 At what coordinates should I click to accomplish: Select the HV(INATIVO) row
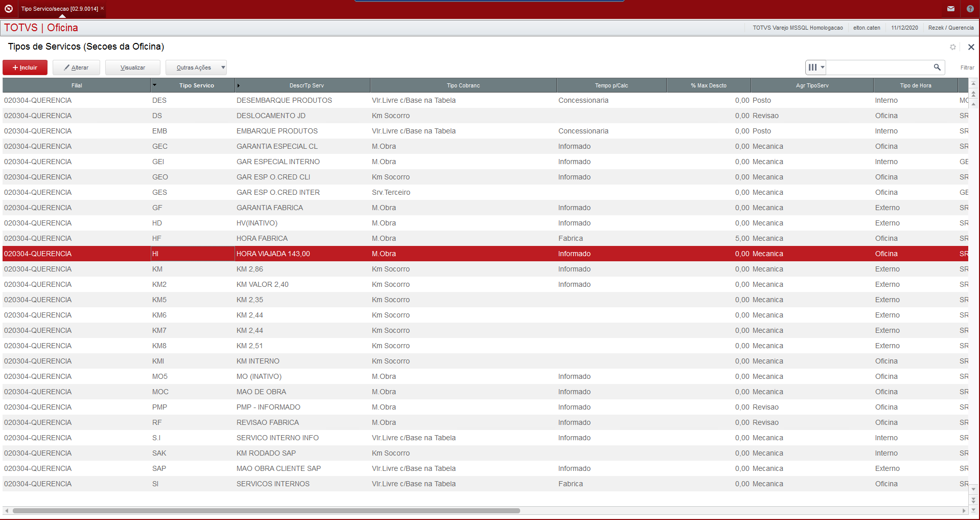tap(485, 223)
